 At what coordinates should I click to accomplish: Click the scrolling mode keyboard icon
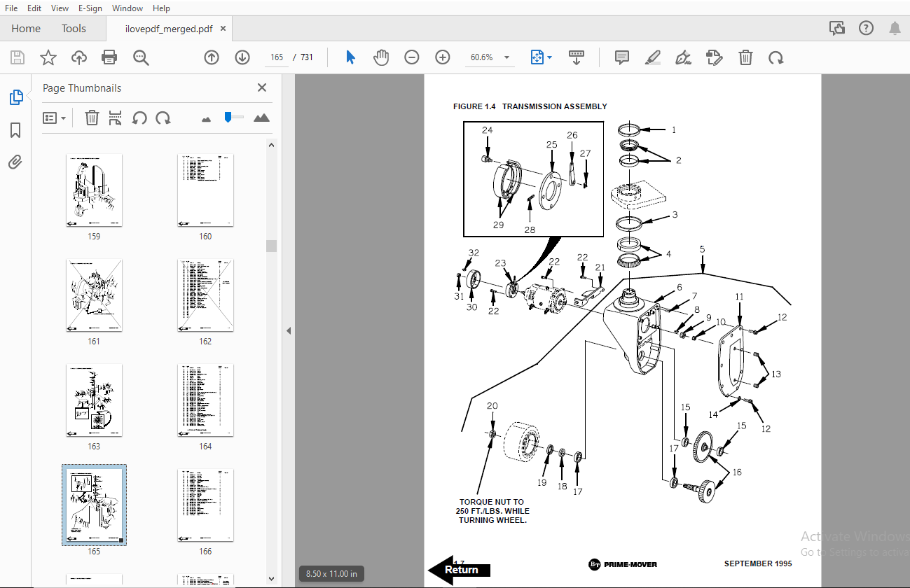[577, 57]
